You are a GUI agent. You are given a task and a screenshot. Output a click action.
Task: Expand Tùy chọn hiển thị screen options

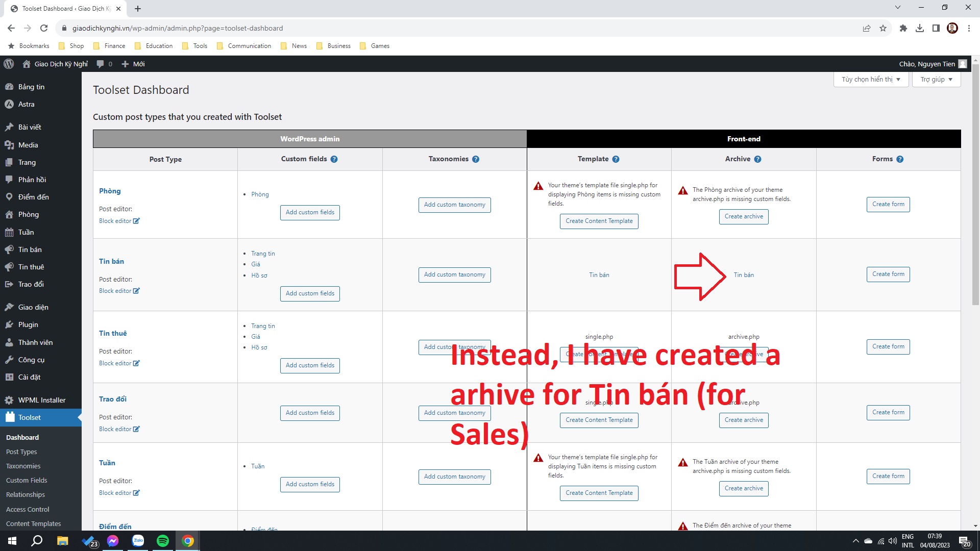pyautogui.click(x=871, y=79)
